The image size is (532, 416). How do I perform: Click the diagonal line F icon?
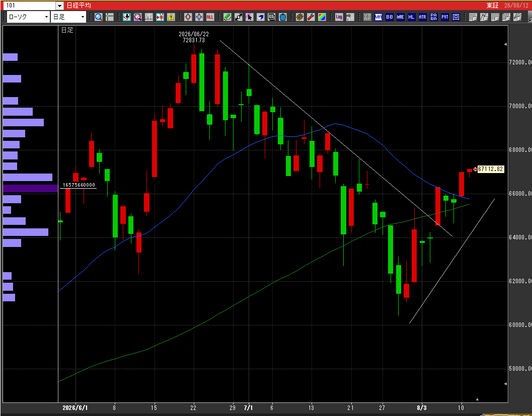point(484,17)
